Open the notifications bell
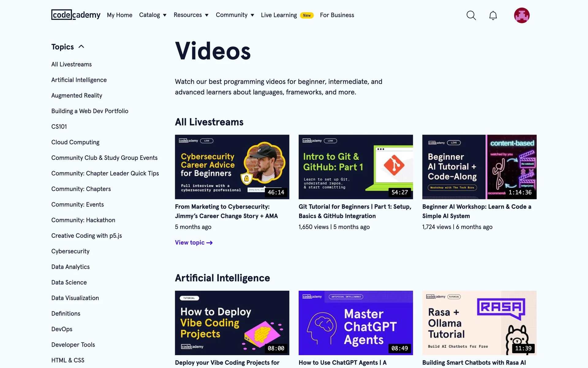588x368 pixels. click(493, 15)
